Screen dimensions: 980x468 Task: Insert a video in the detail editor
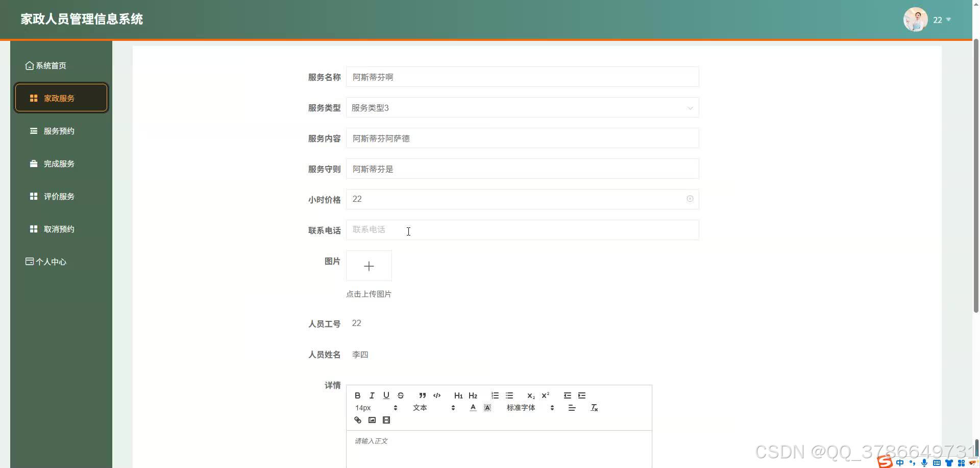coord(386,419)
